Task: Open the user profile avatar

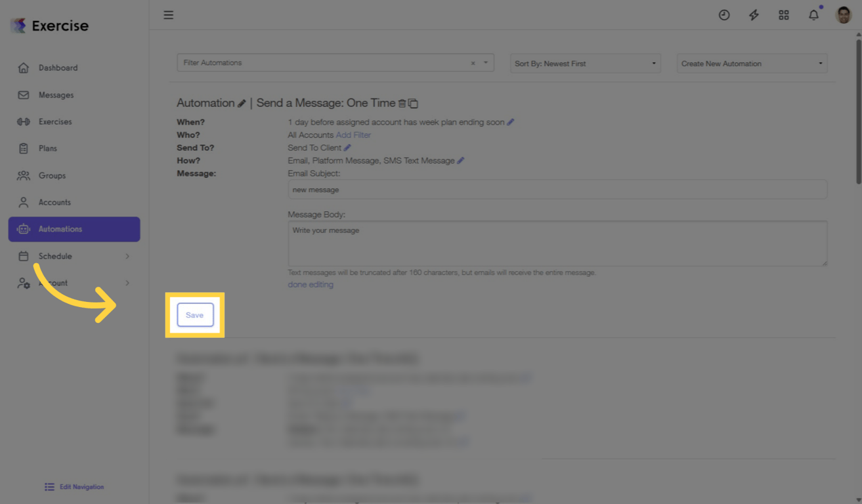Action: pyautogui.click(x=844, y=14)
